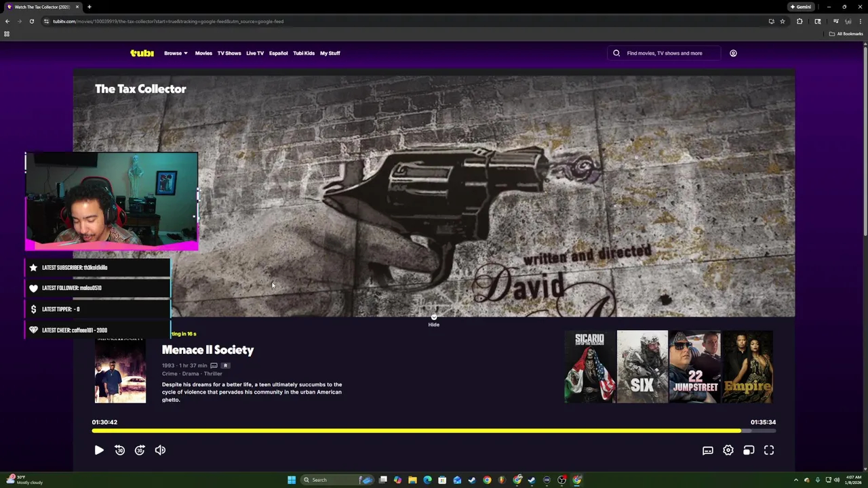
Task: Click the address bar URL
Action: (168, 21)
